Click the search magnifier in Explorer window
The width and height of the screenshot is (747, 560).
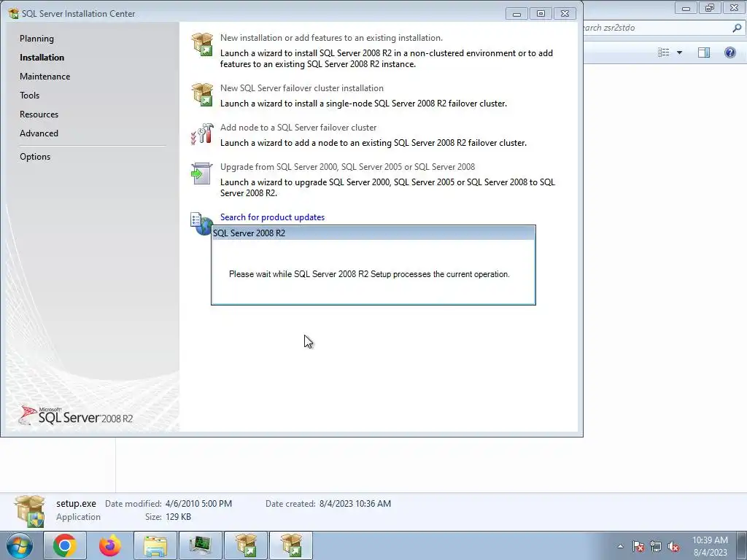tap(737, 28)
